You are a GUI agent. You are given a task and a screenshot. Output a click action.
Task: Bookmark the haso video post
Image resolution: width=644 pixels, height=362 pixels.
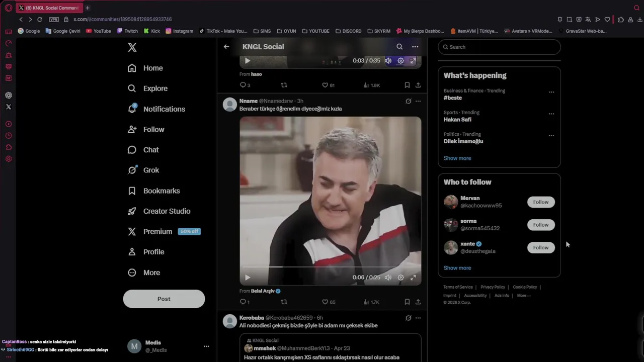407,85
